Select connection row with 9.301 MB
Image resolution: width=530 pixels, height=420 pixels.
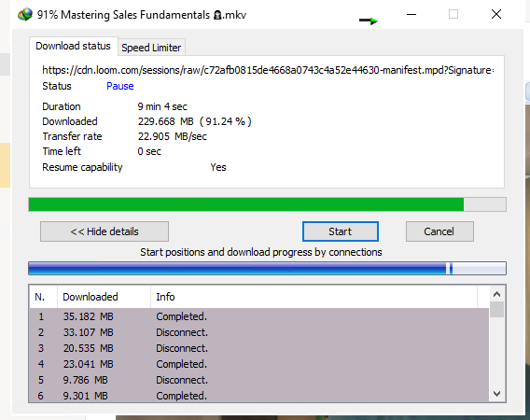tap(259, 395)
